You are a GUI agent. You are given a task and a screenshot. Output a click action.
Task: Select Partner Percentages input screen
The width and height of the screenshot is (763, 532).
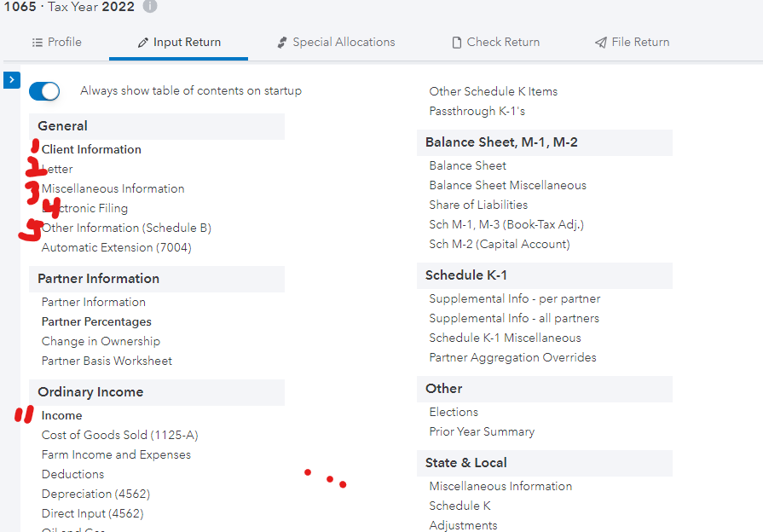click(x=96, y=321)
